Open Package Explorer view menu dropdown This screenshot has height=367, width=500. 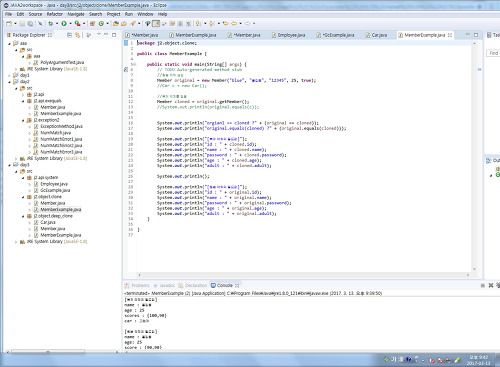[99, 34]
